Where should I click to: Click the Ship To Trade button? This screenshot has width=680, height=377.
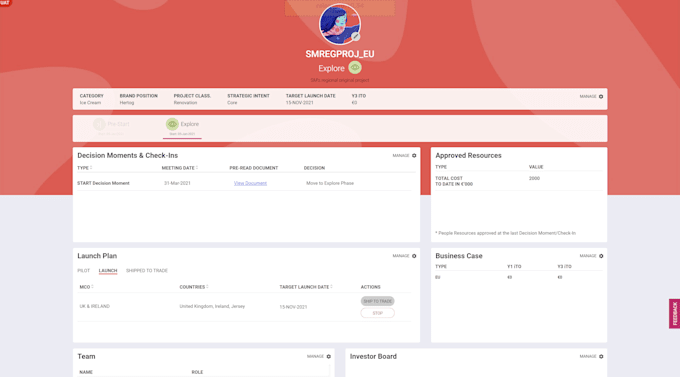click(x=377, y=301)
